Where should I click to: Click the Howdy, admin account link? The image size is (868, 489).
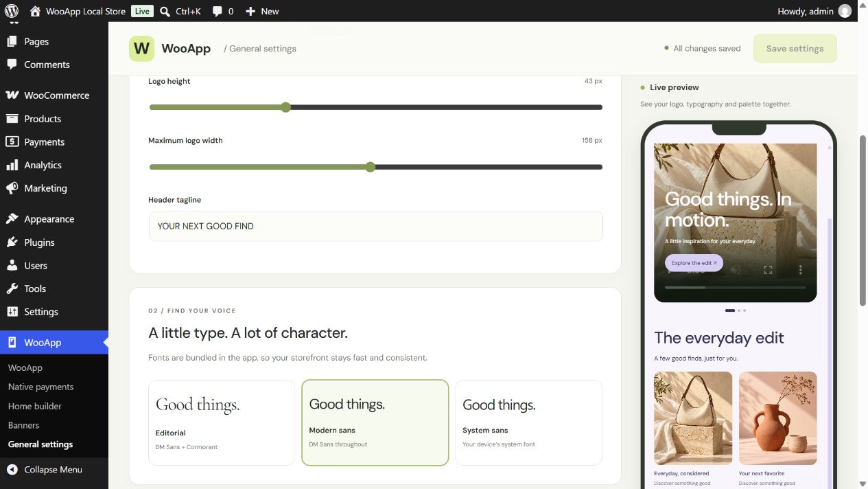(806, 11)
